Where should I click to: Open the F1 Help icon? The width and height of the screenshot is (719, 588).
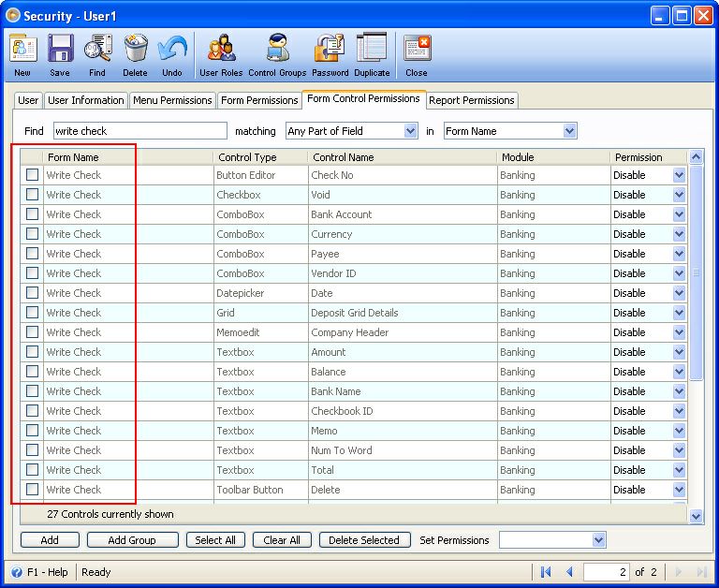click(x=17, y=572)
